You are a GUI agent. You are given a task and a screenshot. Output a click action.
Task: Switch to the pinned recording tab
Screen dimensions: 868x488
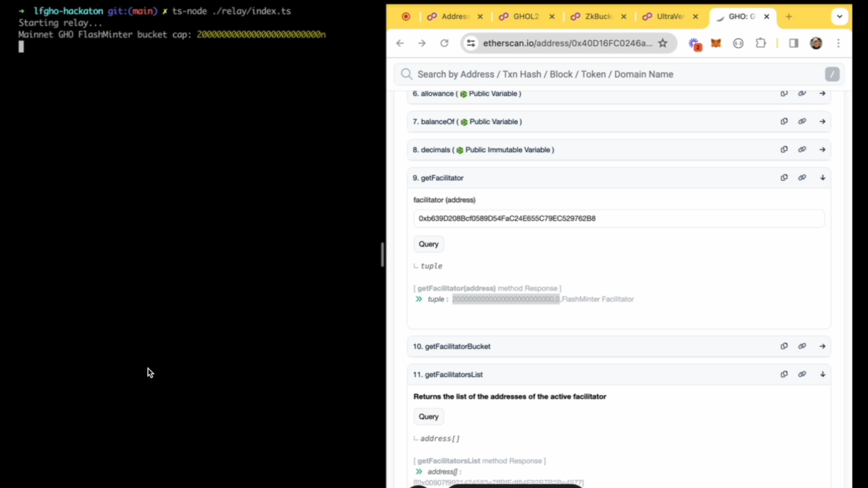coord(406,17)
